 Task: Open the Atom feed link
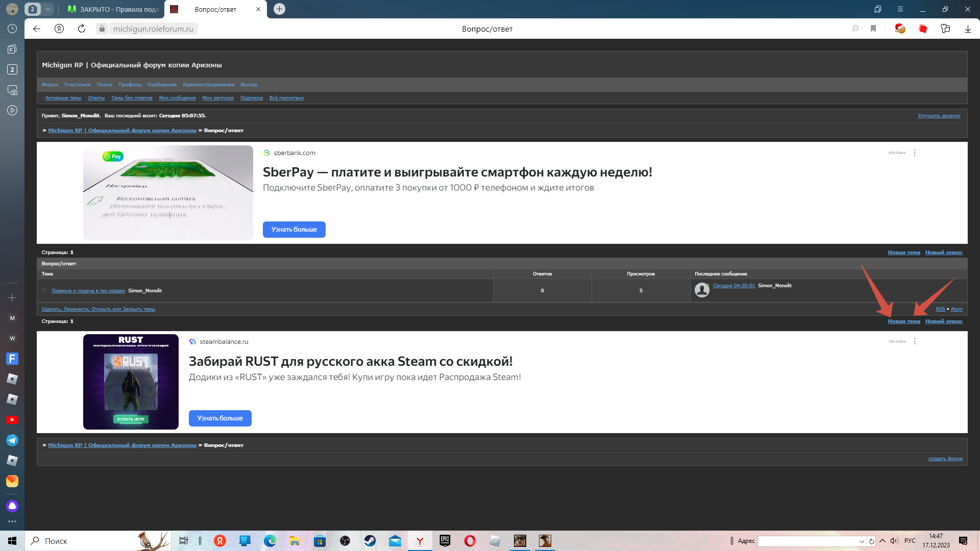pyautogui.click(x=957, y=309)
